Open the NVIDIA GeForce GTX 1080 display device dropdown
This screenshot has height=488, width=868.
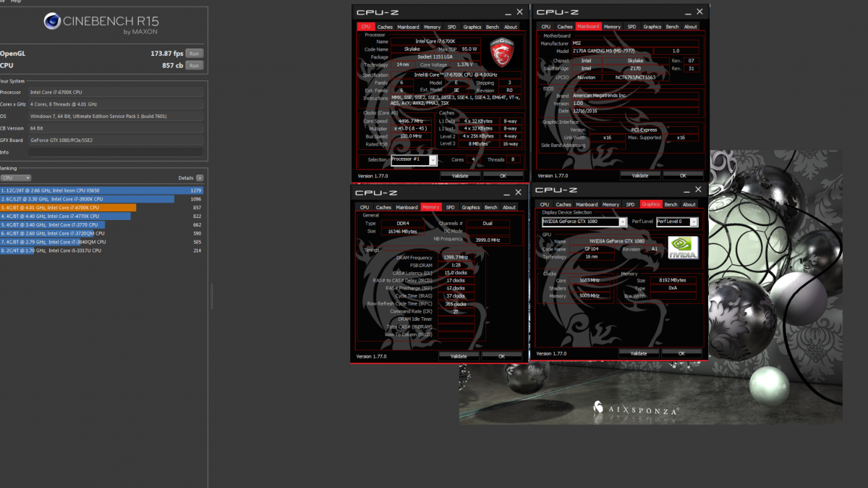pyautogui.click(x=584, y=222)
